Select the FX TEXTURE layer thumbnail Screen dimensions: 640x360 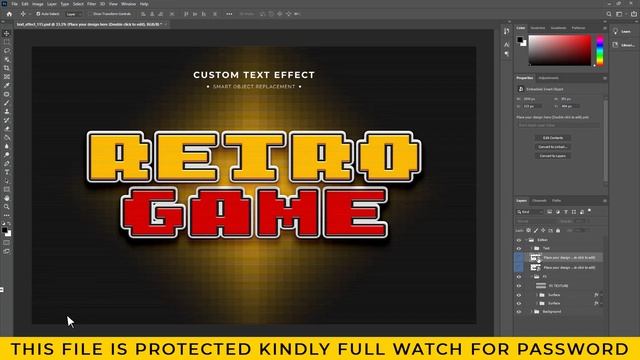tap(541, 286)
